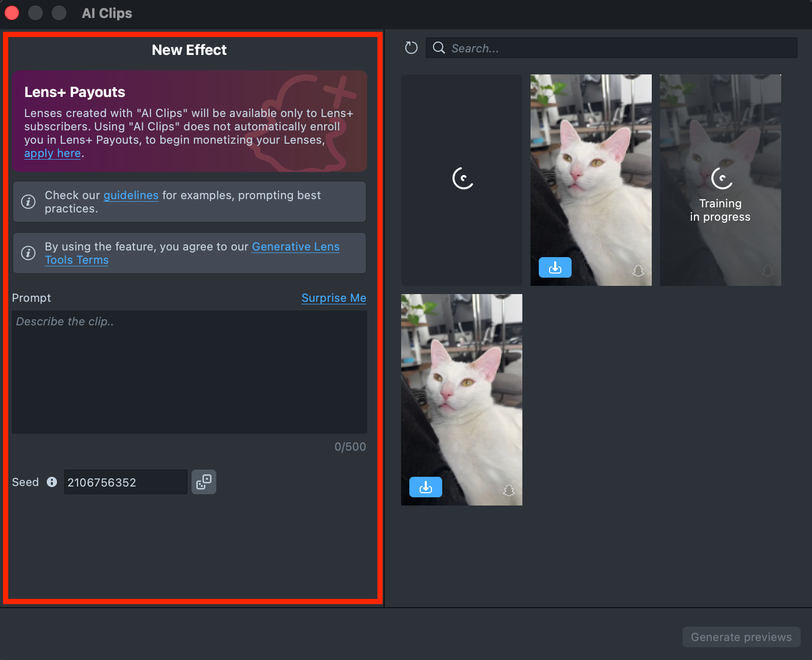Viewport: 812px width, 660px height.
Task: Download the cat clip in the top row
Action: coord(555,267)
